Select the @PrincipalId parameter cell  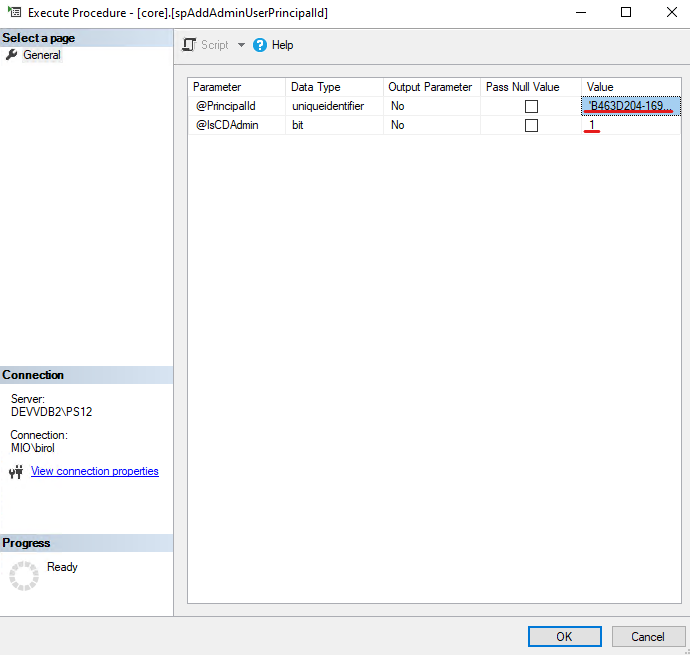(x=237, y=106)
